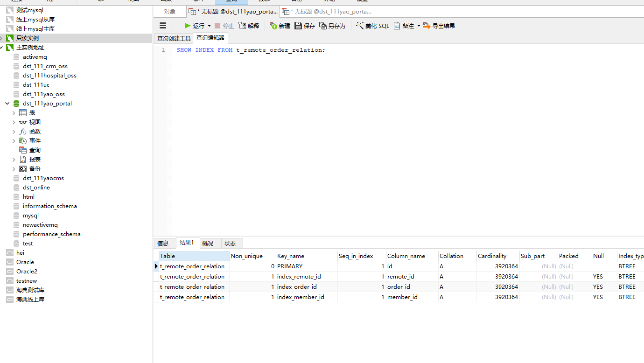Switch to the 对象 tab
Screen dimensions: 644x363
coord(170,12)
